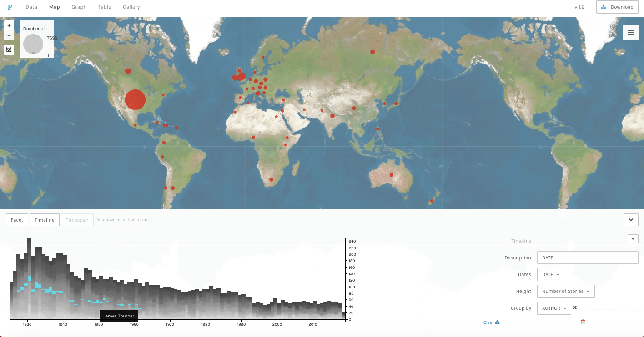The height and width of the screenshot is (337, 644).
Task: Switch to the Data tab
Action: click(x=31, y=7)
